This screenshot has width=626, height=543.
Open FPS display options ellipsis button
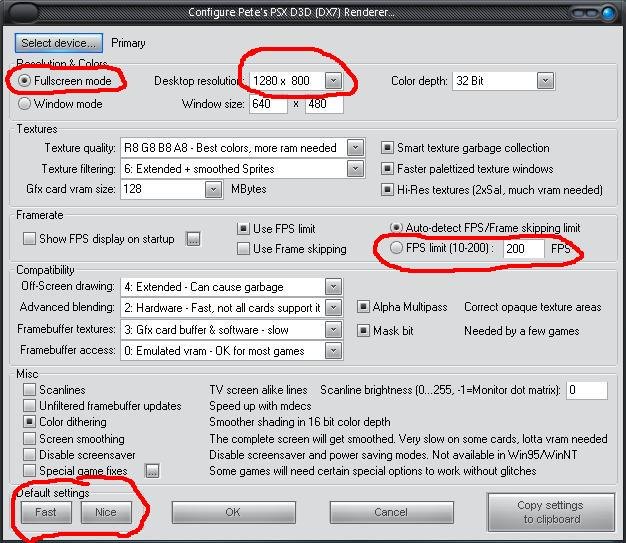click(x=193, y=239)
